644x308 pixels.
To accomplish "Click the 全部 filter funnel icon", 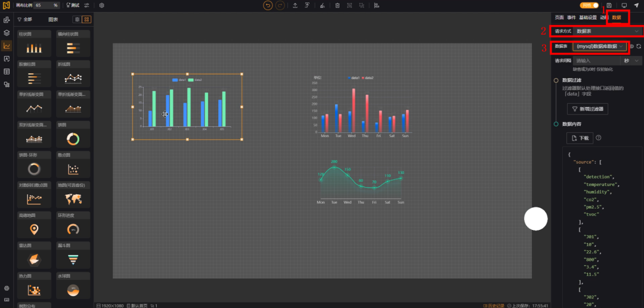I will 19,19.
